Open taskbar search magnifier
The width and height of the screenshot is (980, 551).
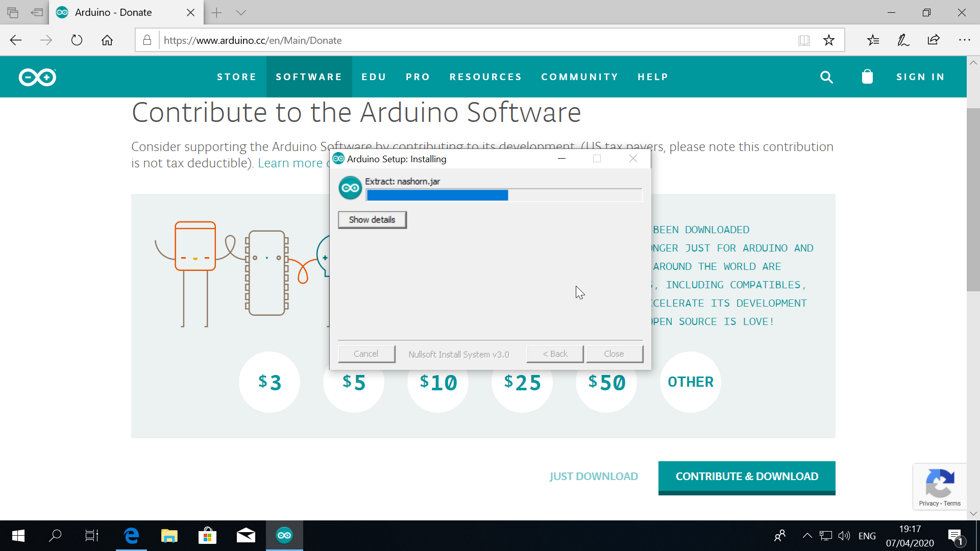[x=55, y=536]
